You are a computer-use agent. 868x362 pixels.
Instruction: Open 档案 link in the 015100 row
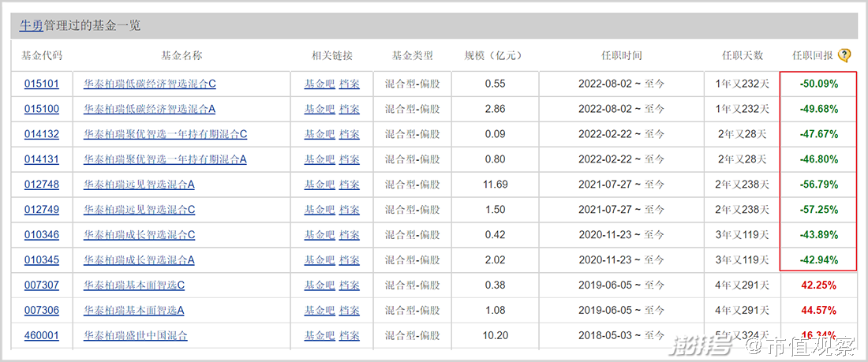point(350,109)
